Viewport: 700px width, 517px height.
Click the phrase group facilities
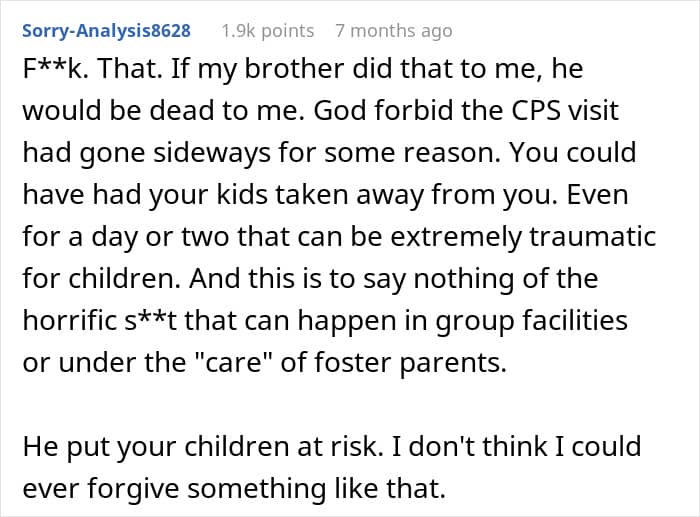532,321
